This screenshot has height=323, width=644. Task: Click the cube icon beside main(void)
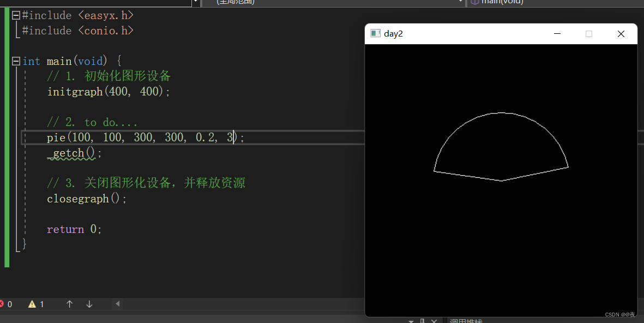[474, 2]
